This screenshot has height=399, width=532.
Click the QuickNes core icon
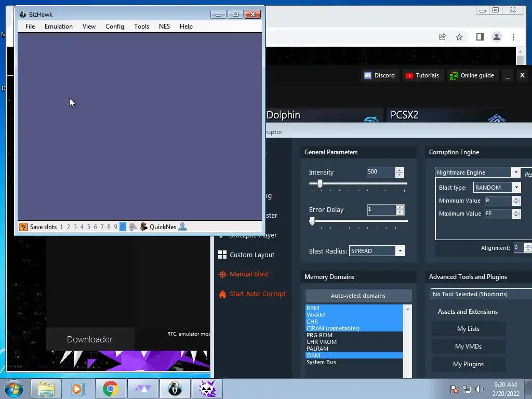pyautogui.click(x=144, y=227)
